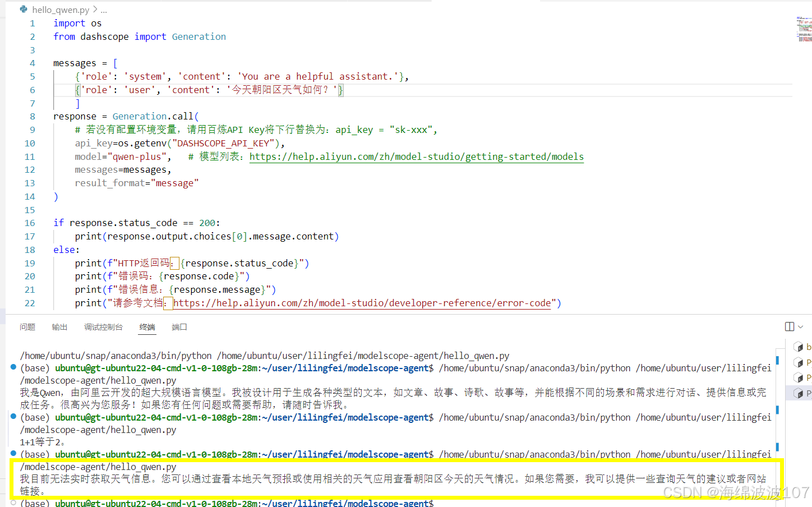The width and height of the screenshot is (812, 507).
Task: Click the terminal output starting 我是Qwen
Action: pos(393,398)
